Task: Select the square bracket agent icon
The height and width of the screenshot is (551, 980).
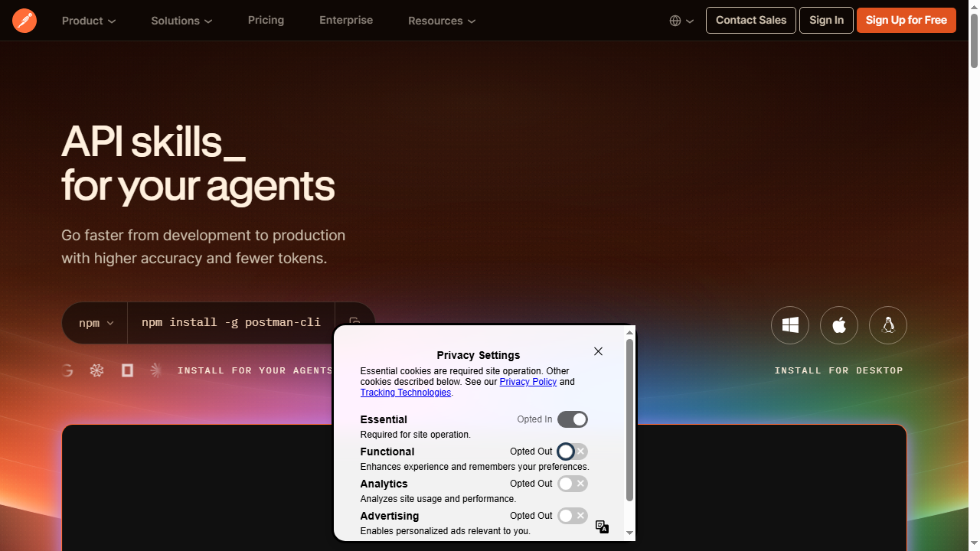Action: tap(127, 370)
